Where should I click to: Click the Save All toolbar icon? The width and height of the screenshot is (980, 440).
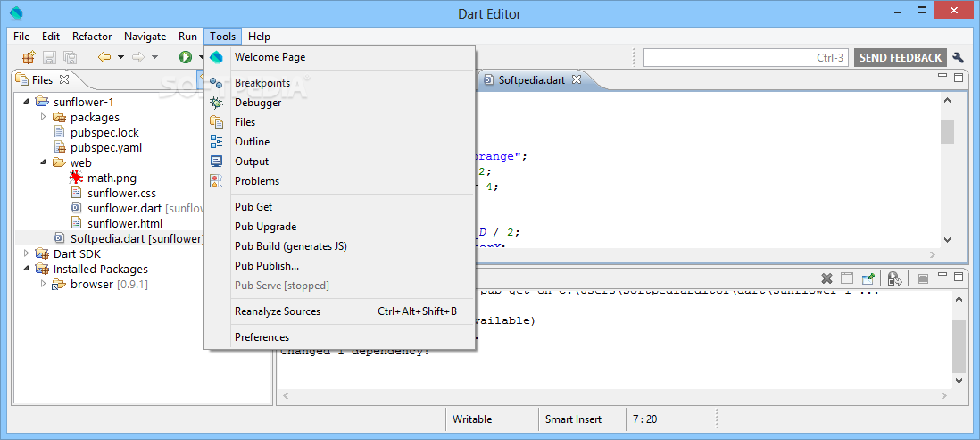70,57
